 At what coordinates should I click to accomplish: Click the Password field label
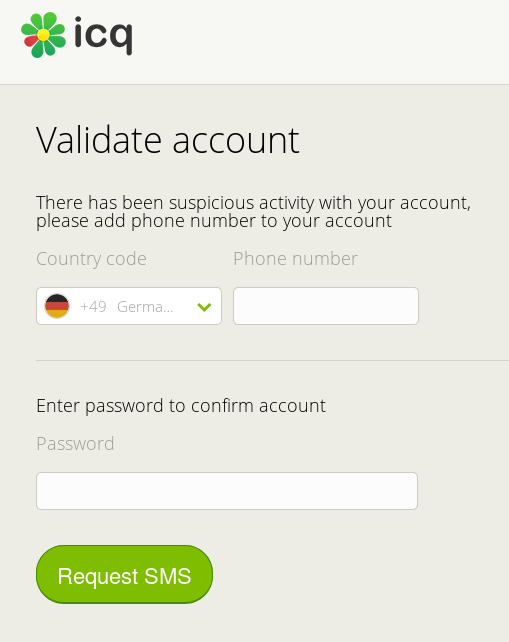pyautogui.click(x=75, y=444)
